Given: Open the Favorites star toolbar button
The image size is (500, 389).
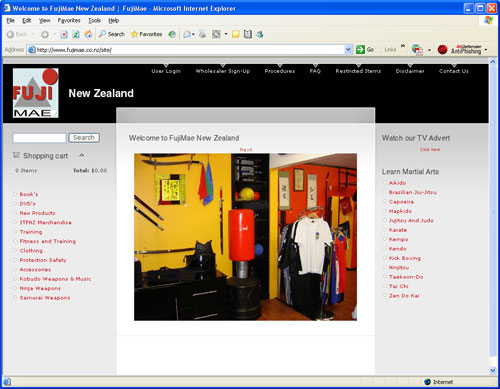Looking at the screenshot, I should (146, 34).
